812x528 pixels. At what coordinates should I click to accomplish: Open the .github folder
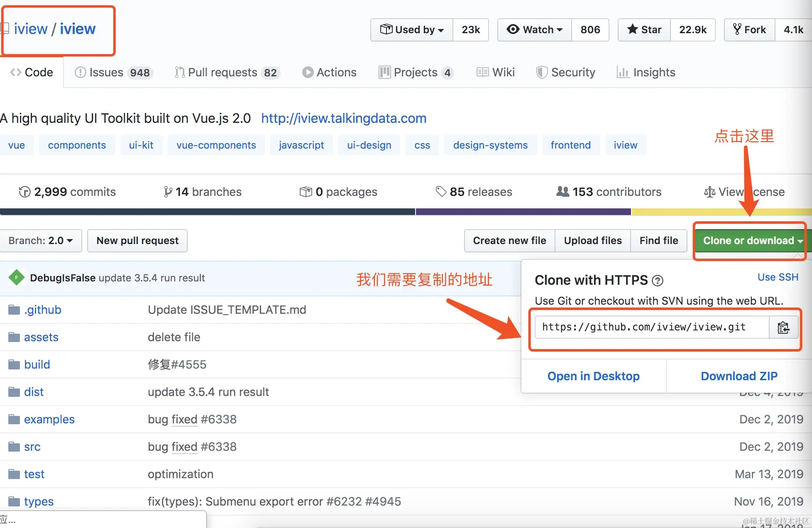(42, 310)
